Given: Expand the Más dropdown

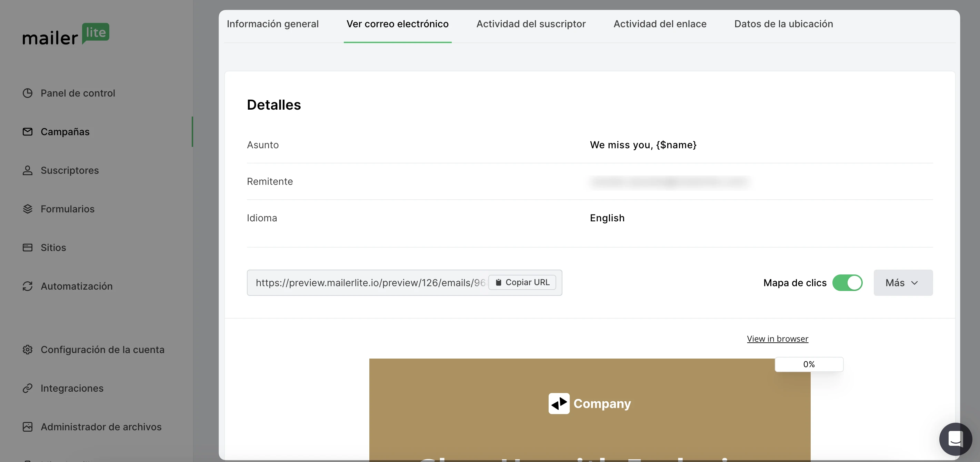Looking at the screenshot, I should pyautogui.click(x=903, y=282).
